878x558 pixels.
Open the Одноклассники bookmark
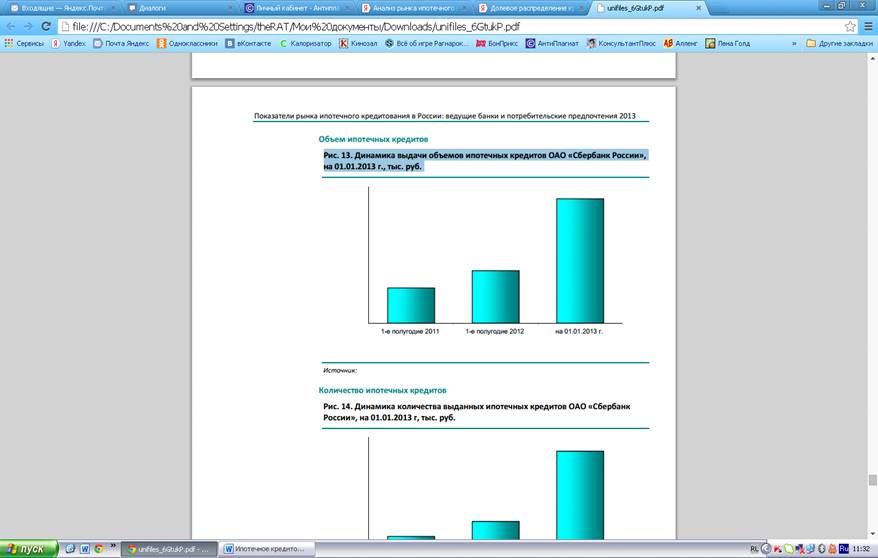point(187,43)
